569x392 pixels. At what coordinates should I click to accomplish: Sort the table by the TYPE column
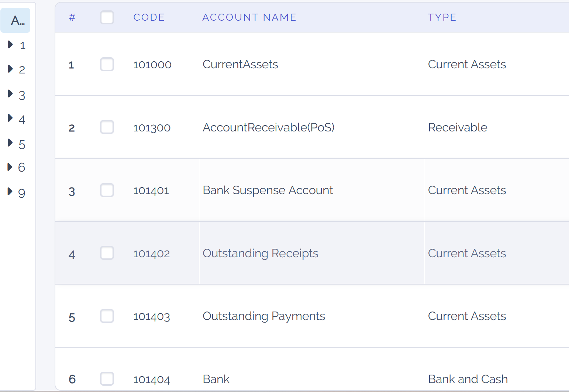tap(442, 17)
